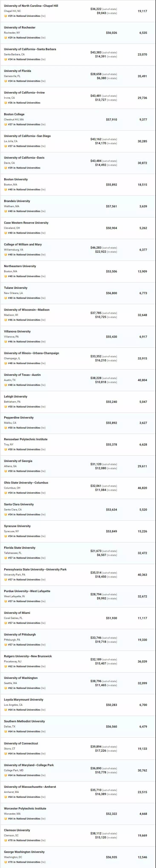
Task: Open University of California--Irvine link
Action: [x=24, y=93]
